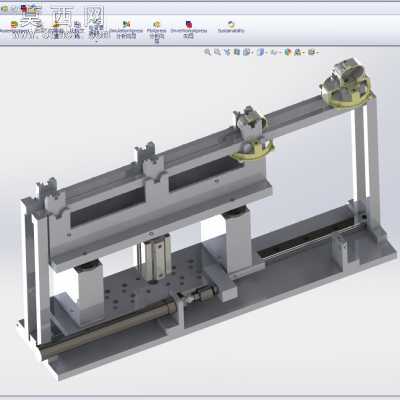Launch the DriveWorksXpress wizard
Image resolution: width=400 pixels, height=400 pixels.
[189, 29]
